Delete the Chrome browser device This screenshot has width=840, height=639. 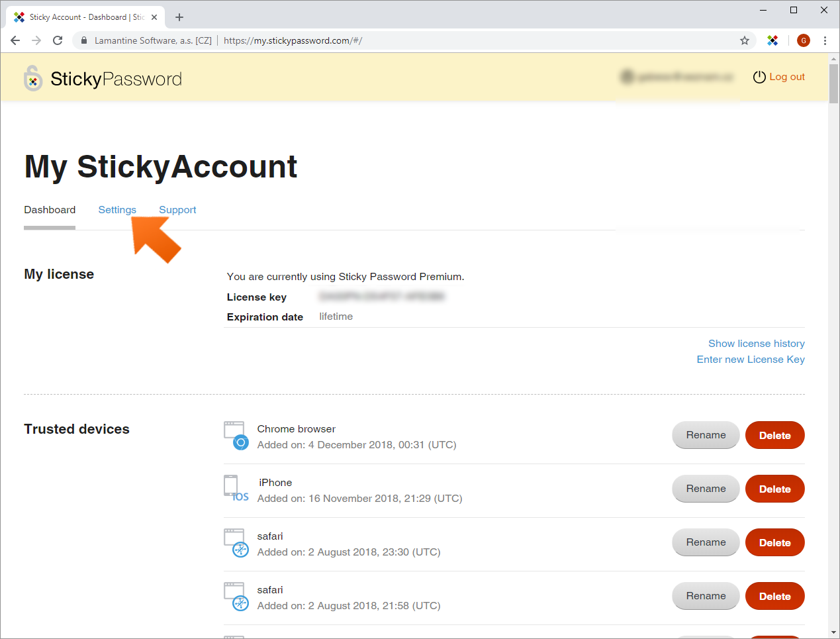(775, 435)
